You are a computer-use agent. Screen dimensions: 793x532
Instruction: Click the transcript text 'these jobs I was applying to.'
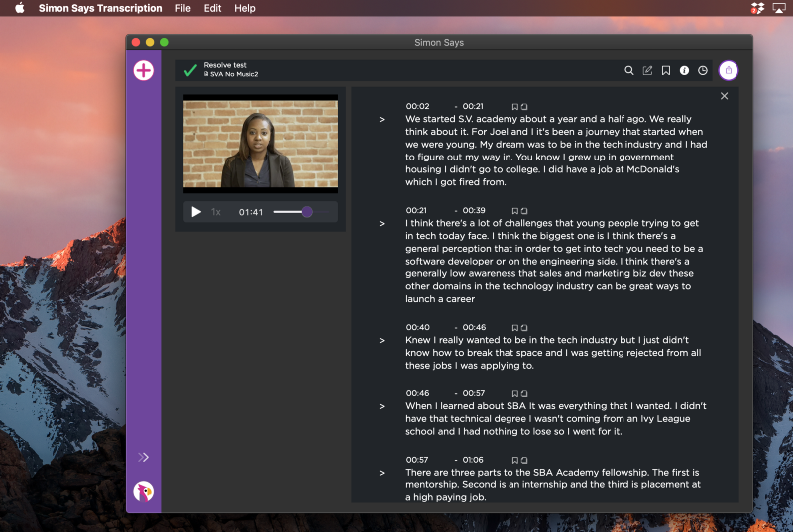click(x=470, y=366)
